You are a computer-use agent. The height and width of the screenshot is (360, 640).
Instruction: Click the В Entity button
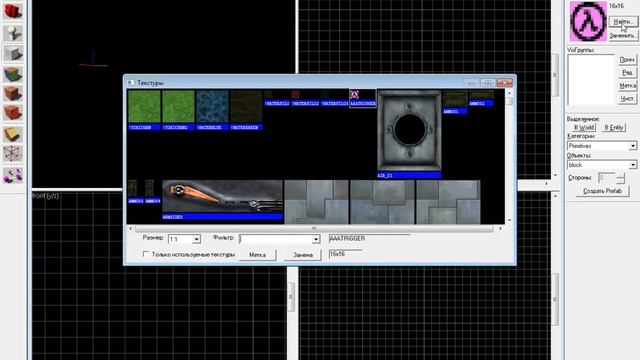click(613, 127)
